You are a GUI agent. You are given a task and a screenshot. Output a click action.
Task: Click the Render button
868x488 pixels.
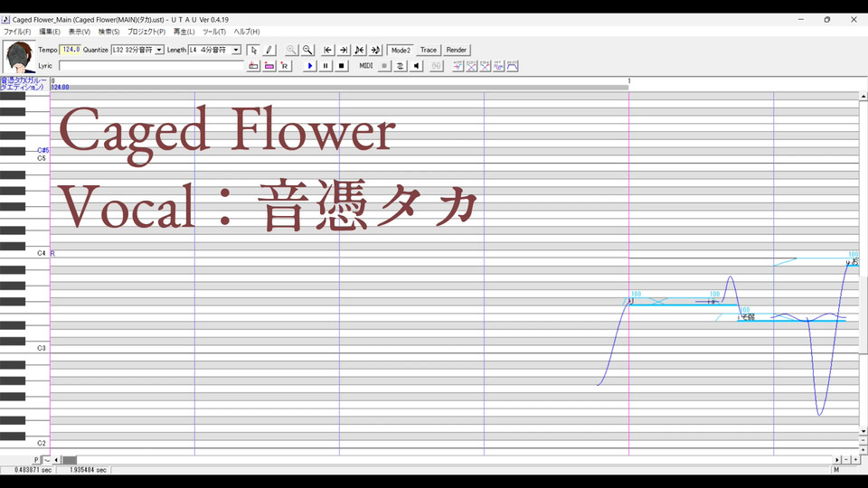pos(457,50)
